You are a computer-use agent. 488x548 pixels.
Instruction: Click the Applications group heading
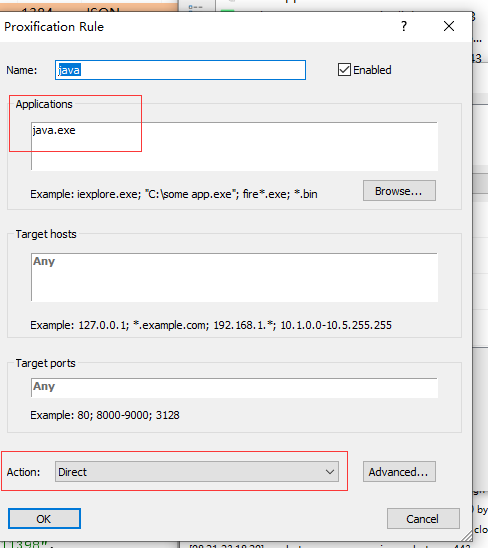[44, 104]
